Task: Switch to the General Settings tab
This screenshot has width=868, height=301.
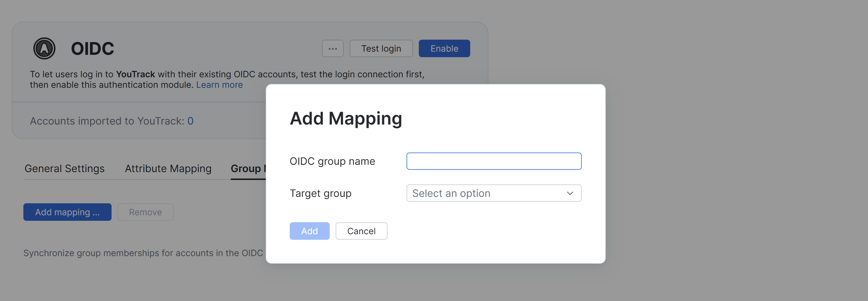Action: click(64, 168)
